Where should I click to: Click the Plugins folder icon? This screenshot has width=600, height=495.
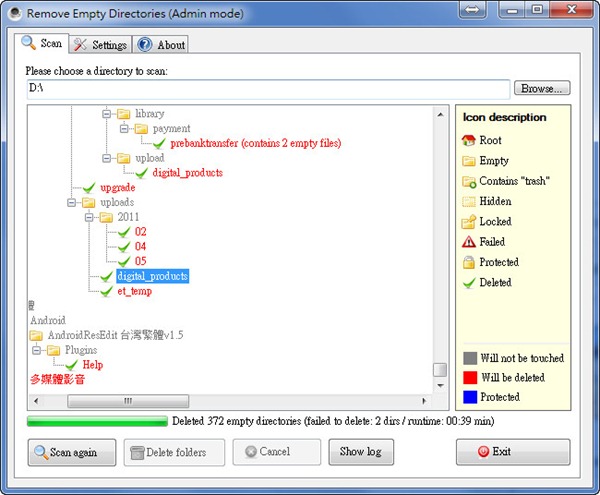point(53,350)
